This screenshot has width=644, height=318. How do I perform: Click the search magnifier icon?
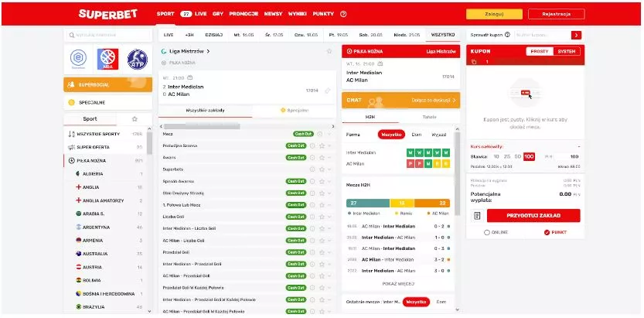click(x=72, y=36)
